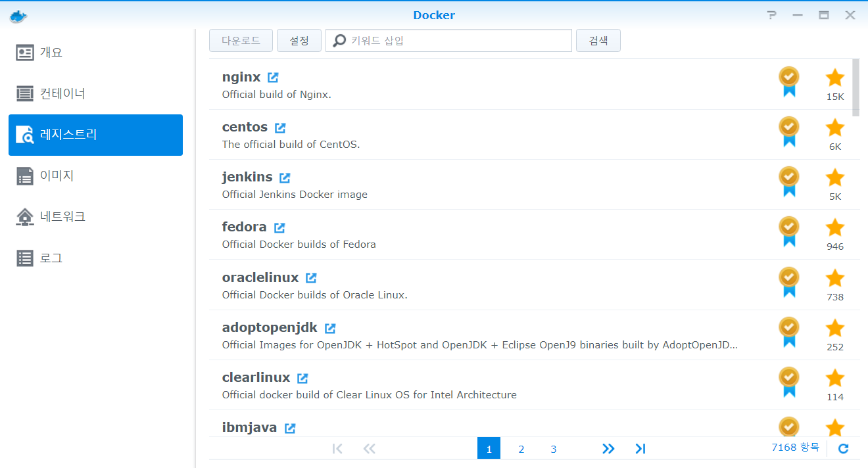This screenshot has height=468, width=868.
Task: Select the fedora image name
Action: [x=245, y=227]
